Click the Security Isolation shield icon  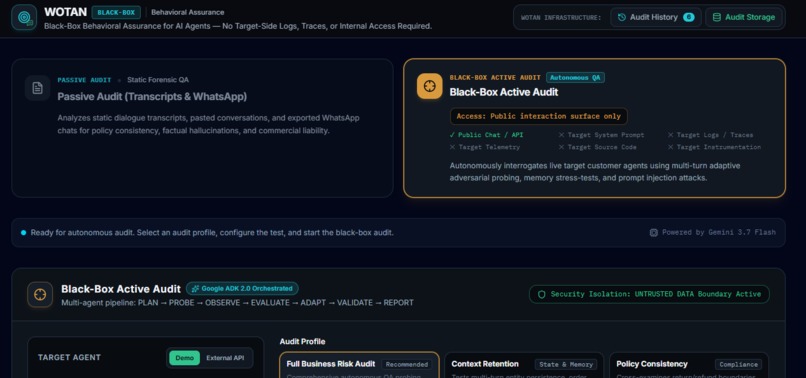[x=541, y=294]
